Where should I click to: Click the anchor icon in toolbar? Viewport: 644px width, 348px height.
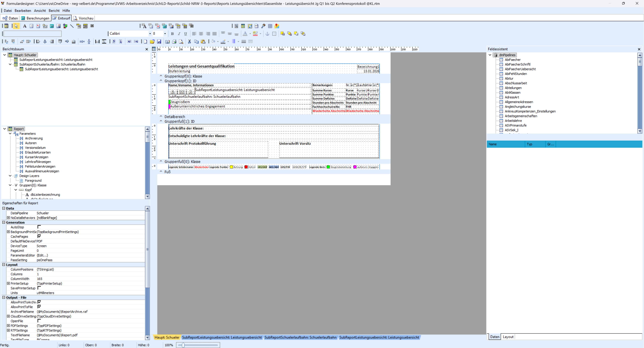[267, 34]
